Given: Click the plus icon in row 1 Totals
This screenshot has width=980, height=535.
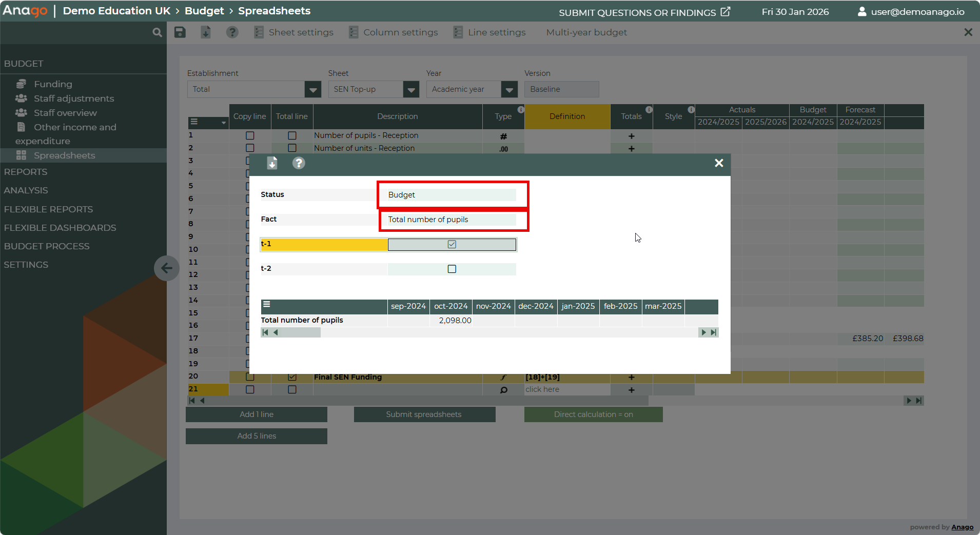Looking at the screenshot, I should click(x=631, y=136).
